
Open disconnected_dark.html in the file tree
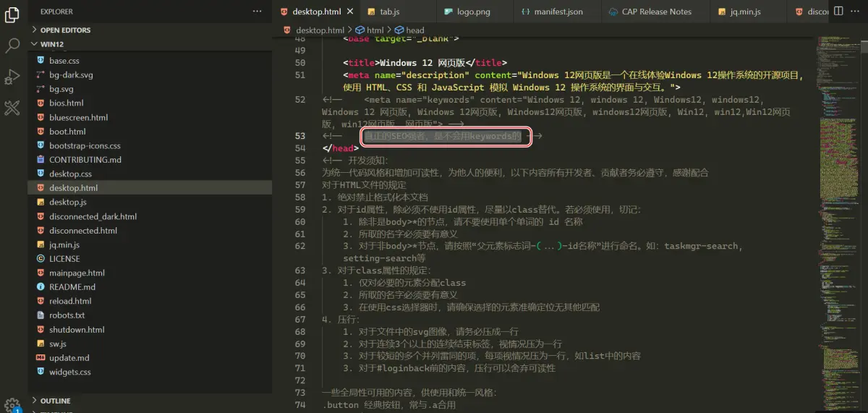[x=93, y=216]
